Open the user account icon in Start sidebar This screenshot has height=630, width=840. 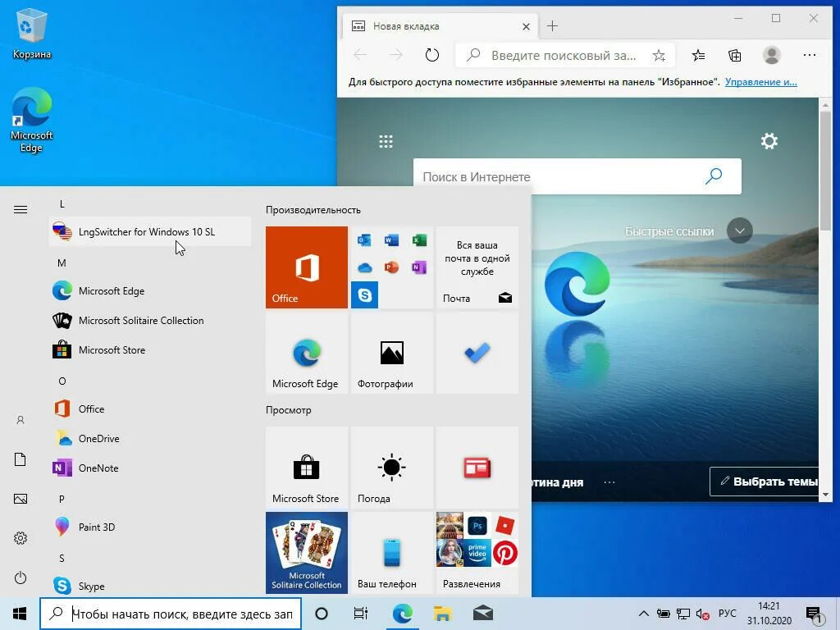coord(21,420)
